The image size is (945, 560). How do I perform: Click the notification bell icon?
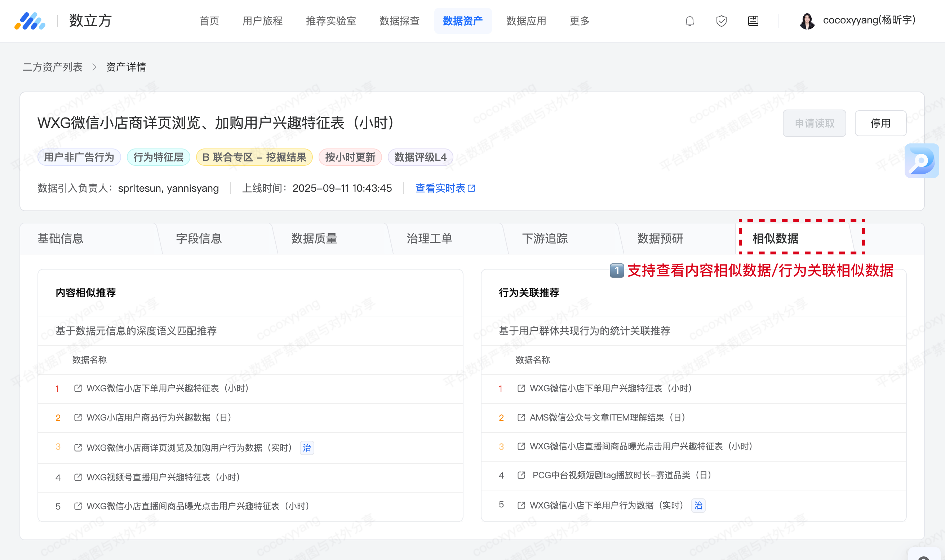tap(689, 21)
